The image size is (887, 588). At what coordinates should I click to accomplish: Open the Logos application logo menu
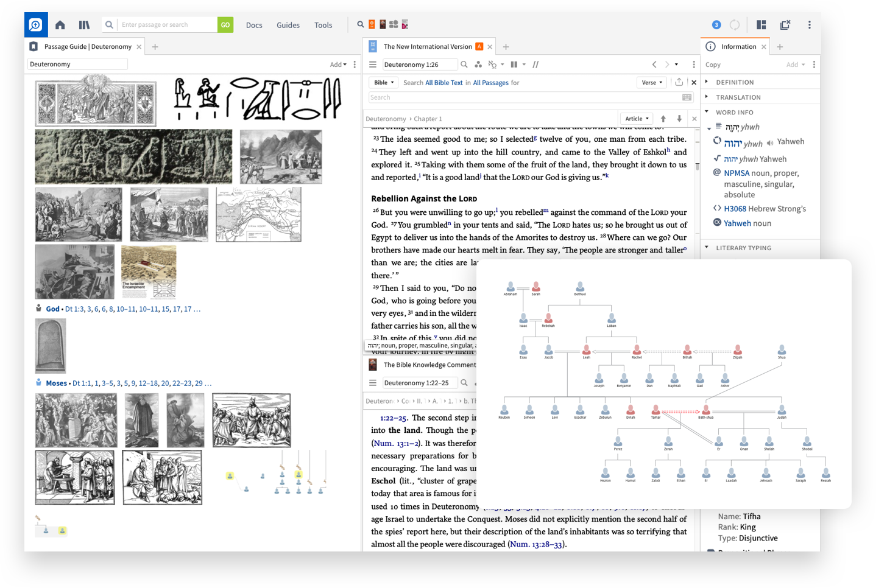(x=36, y=25)
